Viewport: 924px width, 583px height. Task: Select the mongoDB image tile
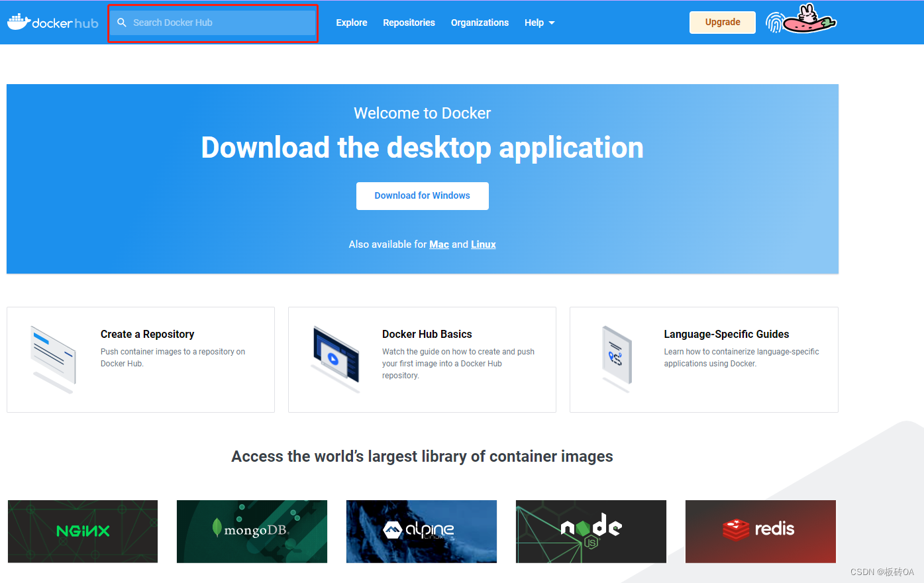tap(252, 531)
